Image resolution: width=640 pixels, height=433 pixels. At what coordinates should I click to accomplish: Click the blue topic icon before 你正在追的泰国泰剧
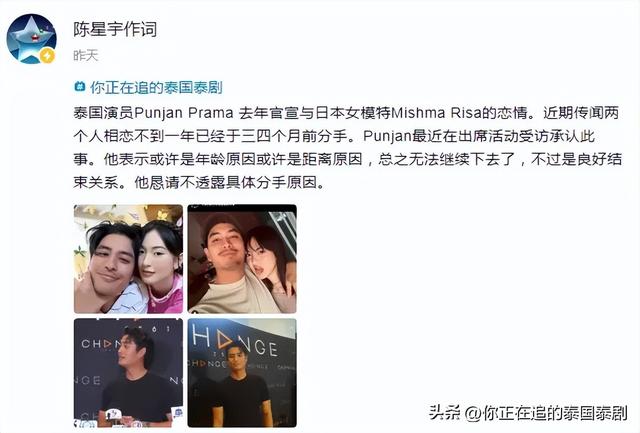coord(80,87)
